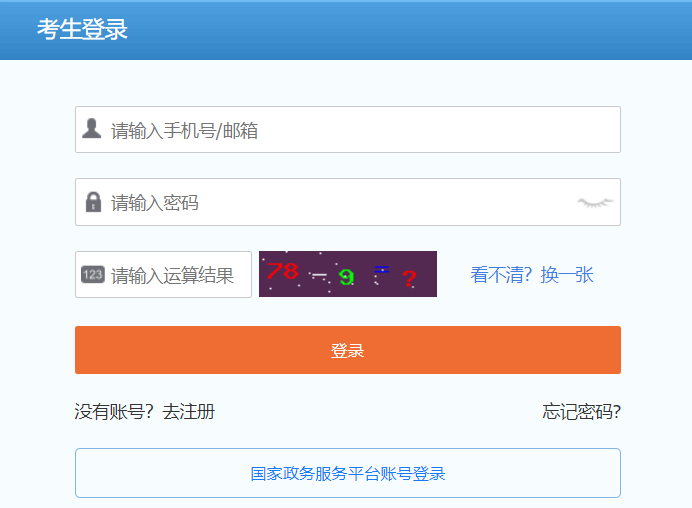This screenshot has width=692, height=508.
Task: Click the padlock icon in the password field
Action: click(93, 202)
